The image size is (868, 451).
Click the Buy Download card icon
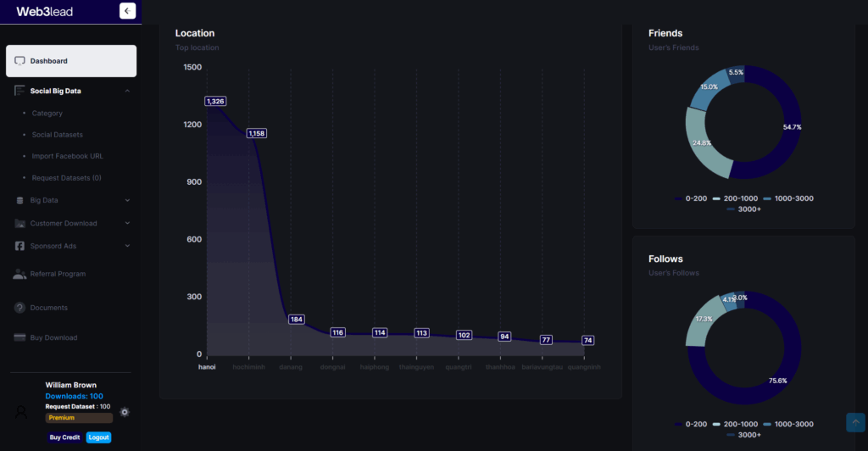[x=19, y=337]
